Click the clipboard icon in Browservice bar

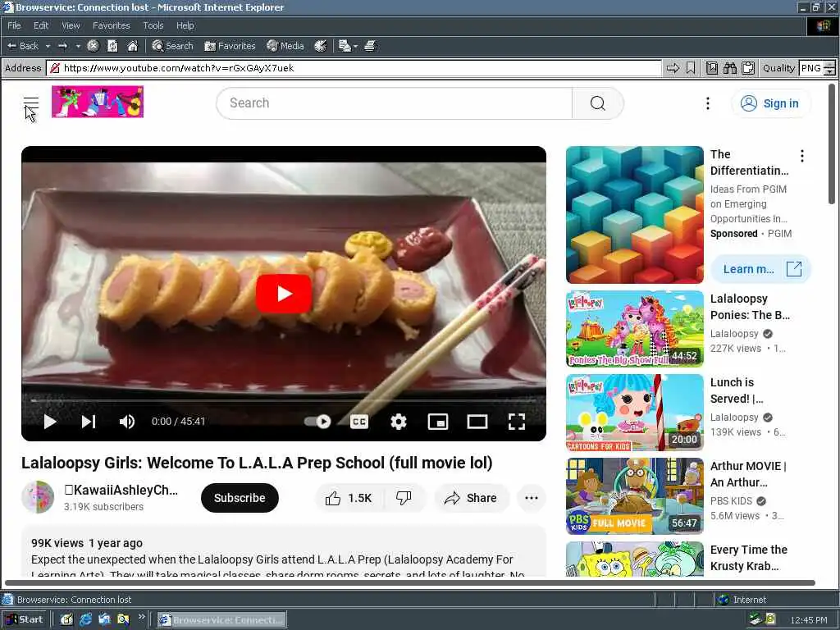click(x=748, y=68)
